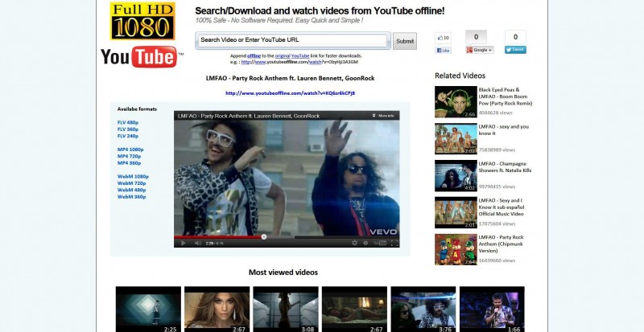
Task: Open 'Sexy and I Know It sub español' thumbnail
Action: pos(456,212)
